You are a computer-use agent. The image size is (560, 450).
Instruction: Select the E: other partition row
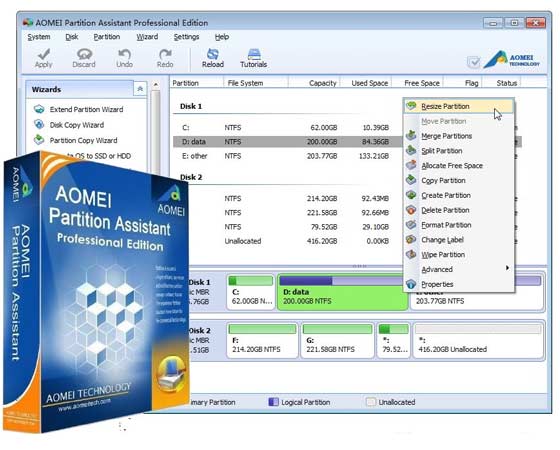click(x=288, y=156)
